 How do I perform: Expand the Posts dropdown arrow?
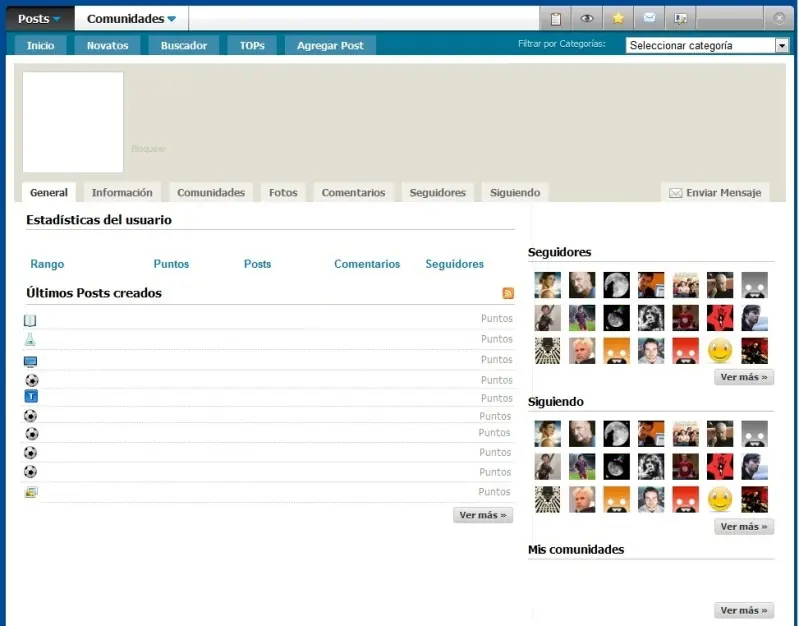coord(57,19)
